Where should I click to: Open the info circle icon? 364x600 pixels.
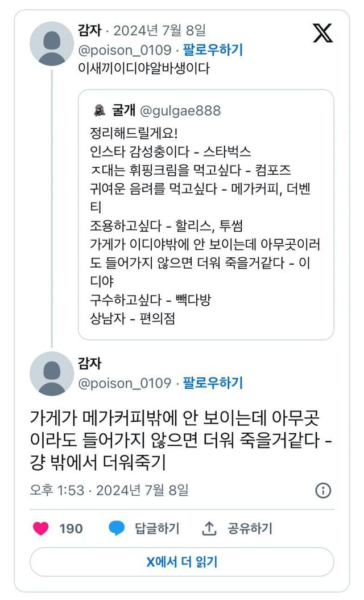click(323, 490)
